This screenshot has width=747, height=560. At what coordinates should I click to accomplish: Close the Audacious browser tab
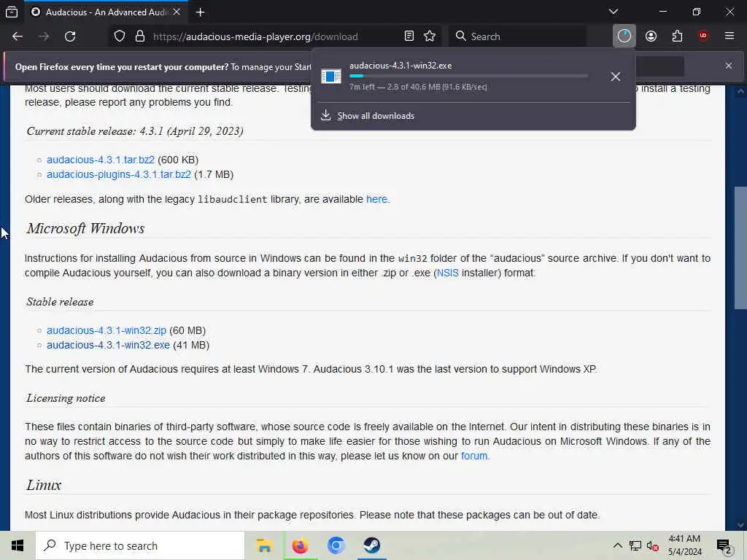tap(177, 12)
